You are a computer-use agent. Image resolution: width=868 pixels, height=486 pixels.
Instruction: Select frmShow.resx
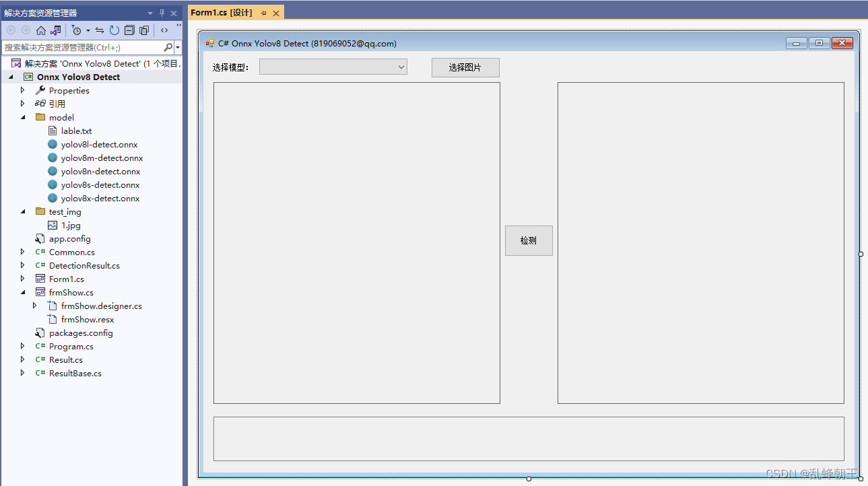click(x=88, y=319)
